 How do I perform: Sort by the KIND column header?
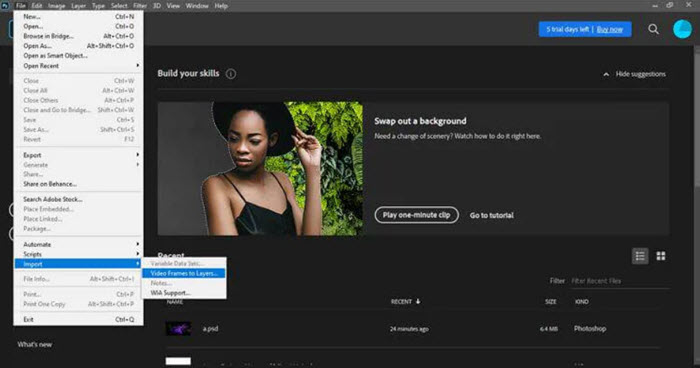(581, 302)
